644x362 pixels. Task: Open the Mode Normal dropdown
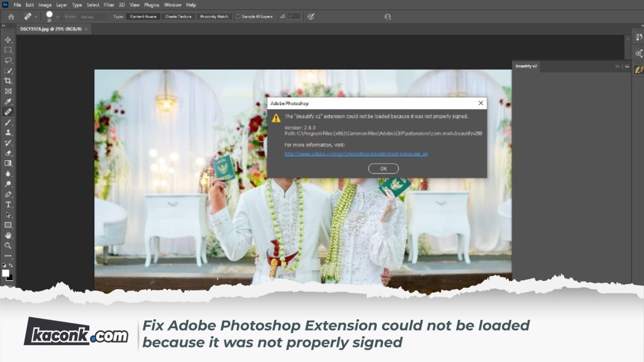click(x=94, y=17)
